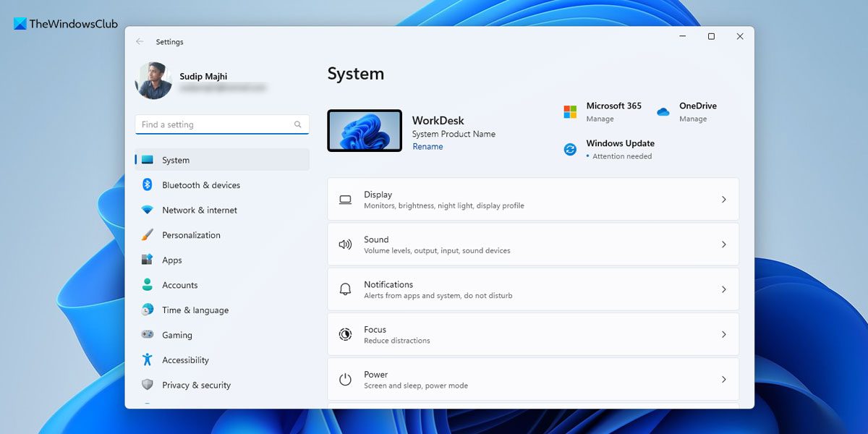Viewport: 868px width, 434px height.
Task: Click the OneDrive cloud icon
Action: [663, 112]
